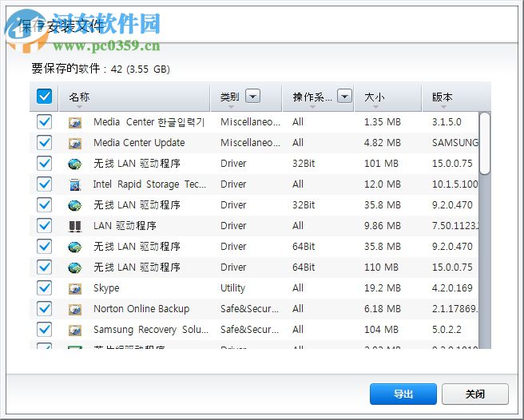Click the SAMSUNG version cell
The image size is (524, 420).
455,143
